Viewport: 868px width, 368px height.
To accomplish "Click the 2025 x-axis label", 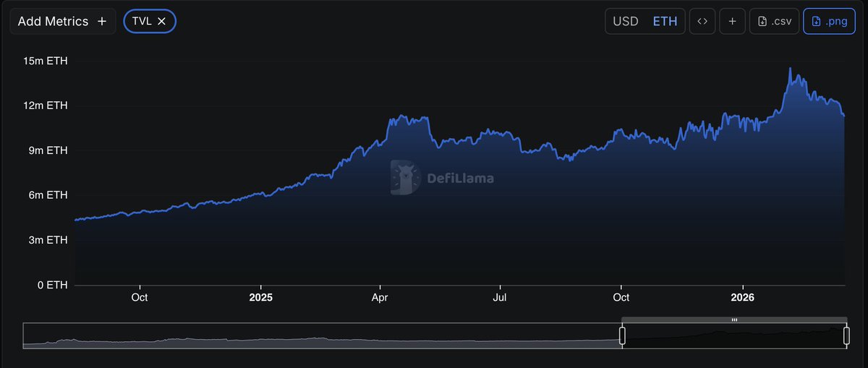I will (261, 297).
